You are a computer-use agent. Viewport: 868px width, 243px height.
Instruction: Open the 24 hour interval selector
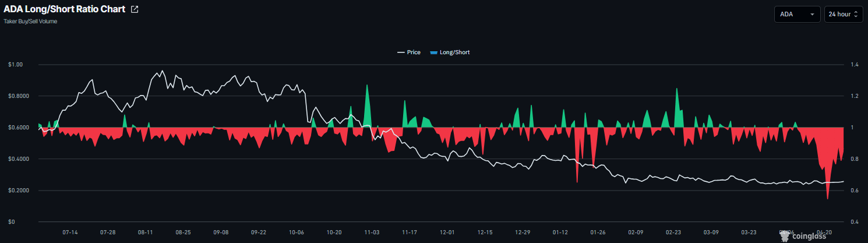843,14
